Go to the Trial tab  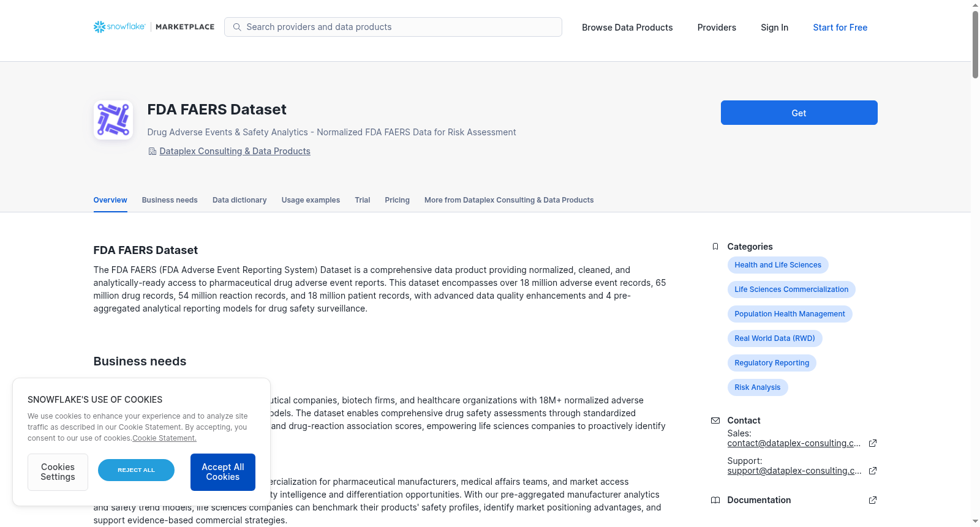point(363,200)
